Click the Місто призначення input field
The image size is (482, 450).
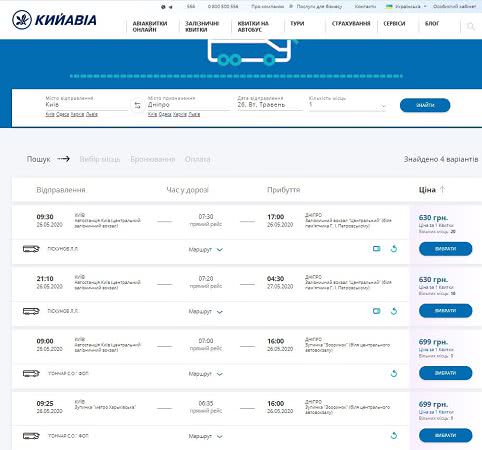189,105
